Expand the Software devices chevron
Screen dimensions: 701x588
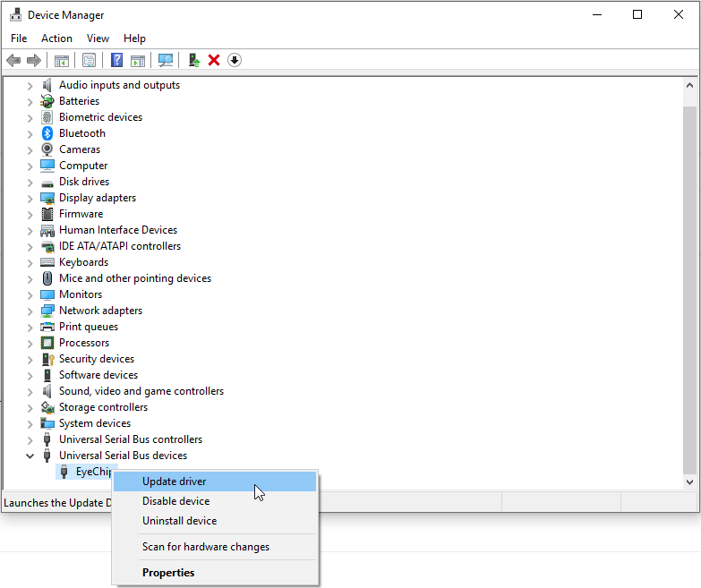[x=30, y=375]
